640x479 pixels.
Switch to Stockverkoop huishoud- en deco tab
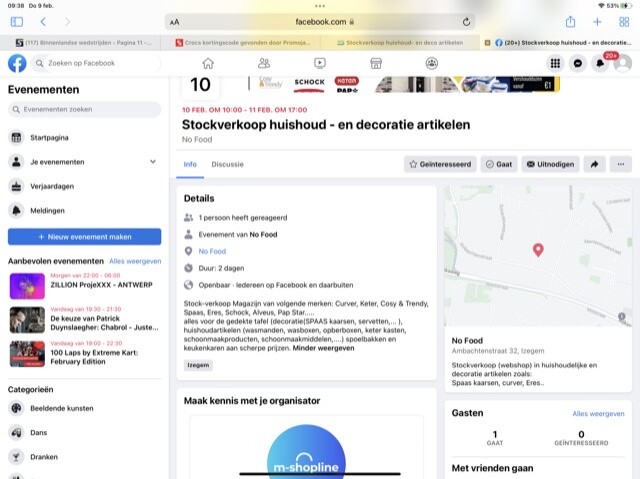click(400, 42)
